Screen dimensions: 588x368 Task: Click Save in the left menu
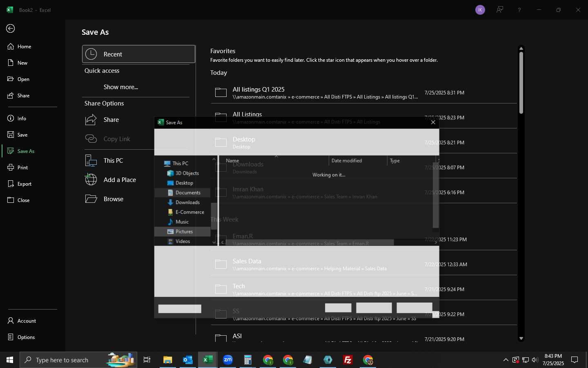tap(33, 135)
